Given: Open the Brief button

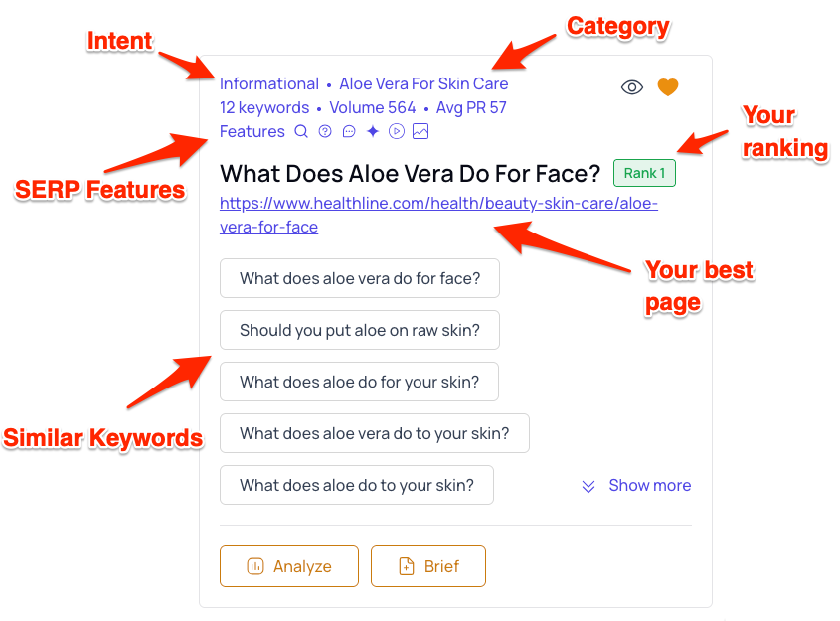Looking at the screenshot, I should click(428, 566).
